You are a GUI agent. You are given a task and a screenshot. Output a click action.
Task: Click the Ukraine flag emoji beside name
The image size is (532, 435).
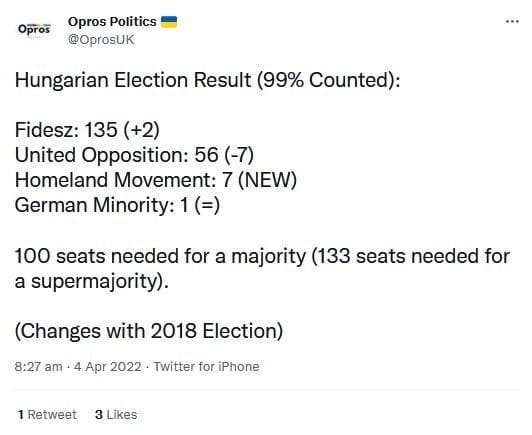coord(169,22)
